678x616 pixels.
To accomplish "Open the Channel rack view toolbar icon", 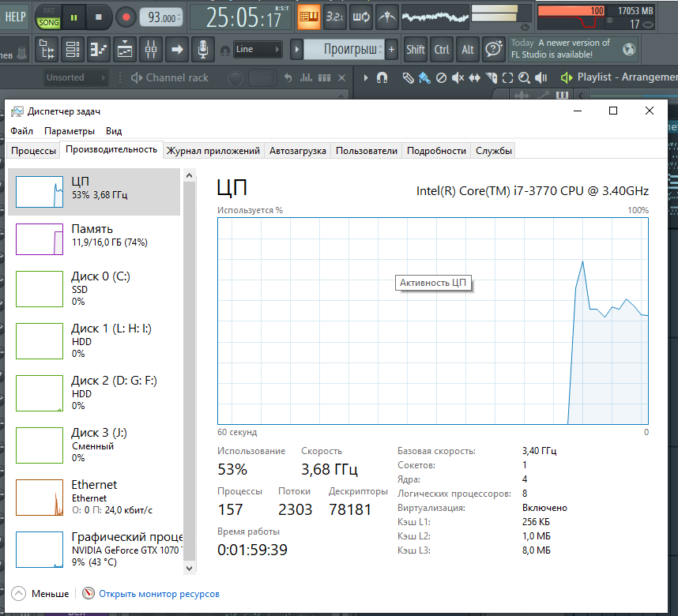I will (73, 49).
